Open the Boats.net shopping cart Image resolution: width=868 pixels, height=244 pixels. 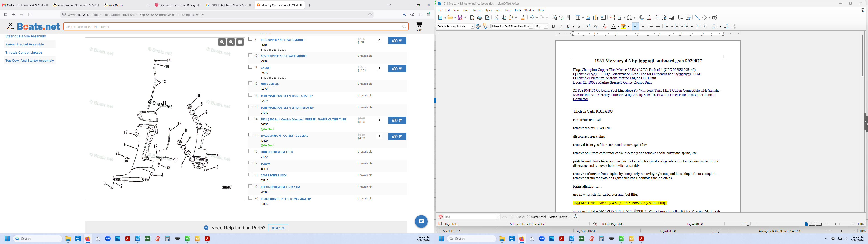(x=419, y=26)
